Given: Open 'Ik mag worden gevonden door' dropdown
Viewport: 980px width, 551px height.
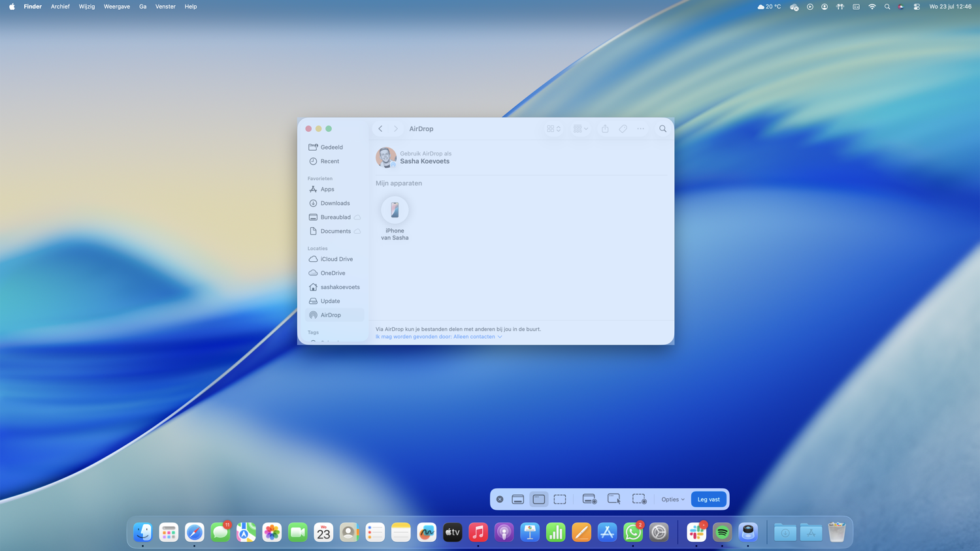Looking at the screenshot, I should coord(439,337).
